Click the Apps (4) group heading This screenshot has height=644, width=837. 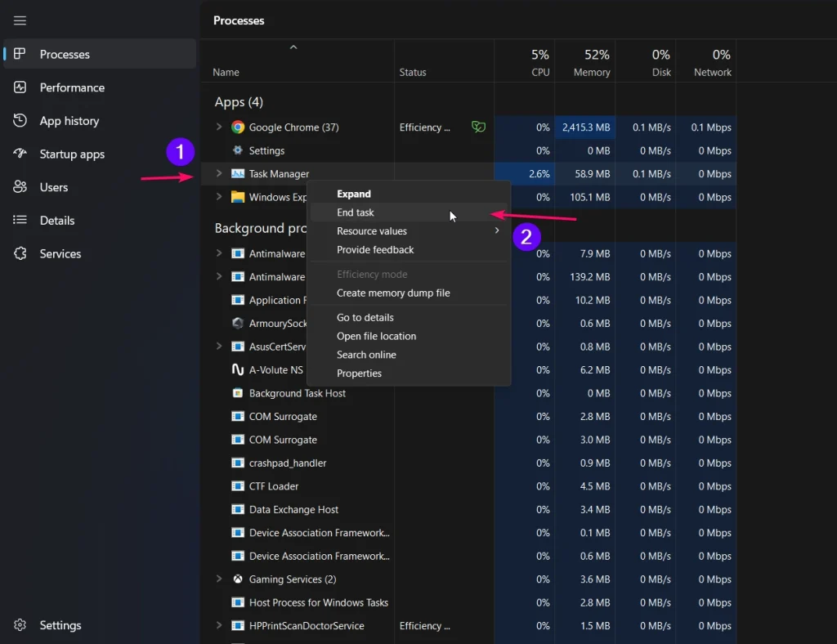coord(239,102)
